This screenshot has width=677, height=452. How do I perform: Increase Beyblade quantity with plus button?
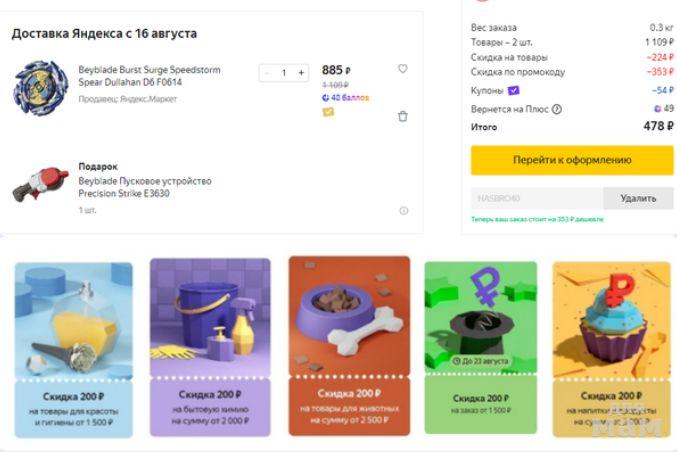(x=301, y=73)
